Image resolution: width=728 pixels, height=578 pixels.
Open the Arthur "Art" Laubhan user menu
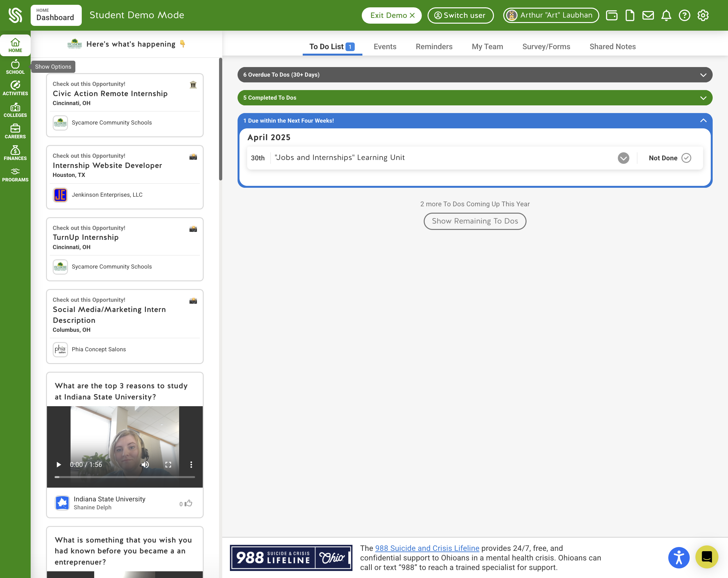[x=551, y=15]
